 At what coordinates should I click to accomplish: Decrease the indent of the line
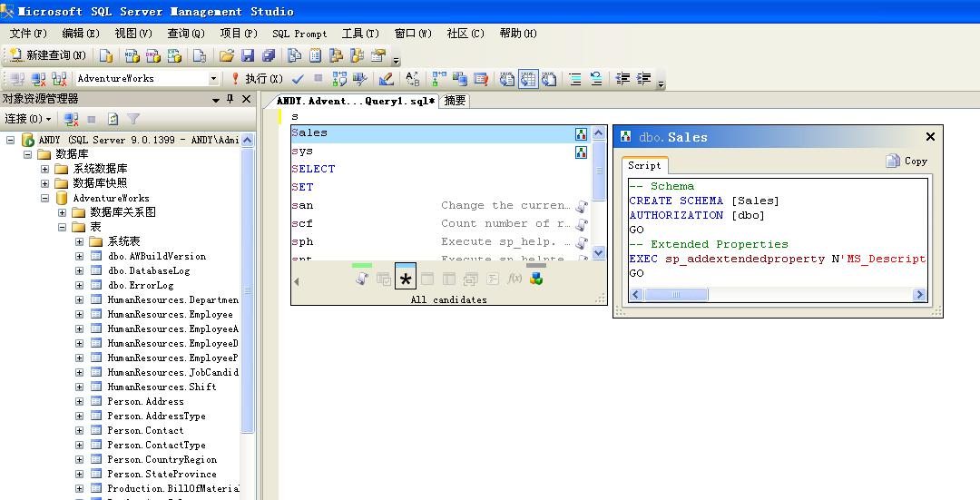tap(622, 79)
